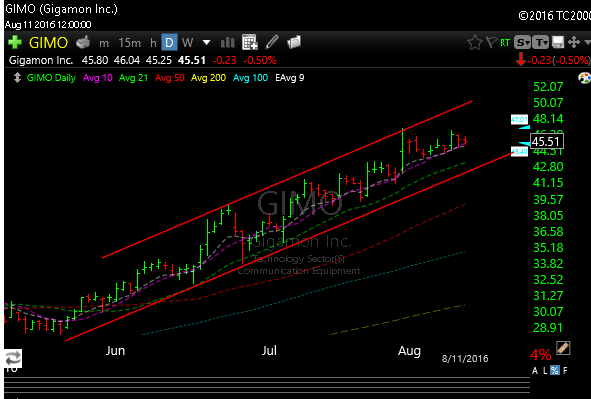This screenshot has height=399, width=591.
Task: Click the four-arrow move icon
Action: click(x=574, y=42)
